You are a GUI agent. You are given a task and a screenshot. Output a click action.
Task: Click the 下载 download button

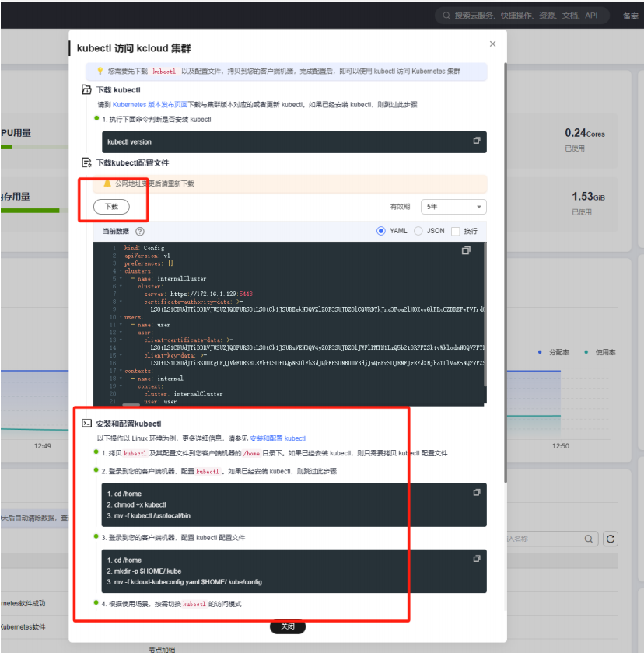(x=111, y=207)
